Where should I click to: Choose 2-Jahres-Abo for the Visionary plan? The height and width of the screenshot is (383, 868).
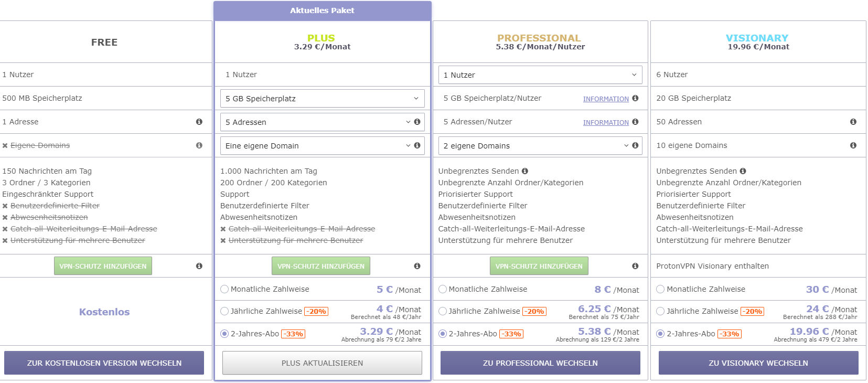point(660,334)
